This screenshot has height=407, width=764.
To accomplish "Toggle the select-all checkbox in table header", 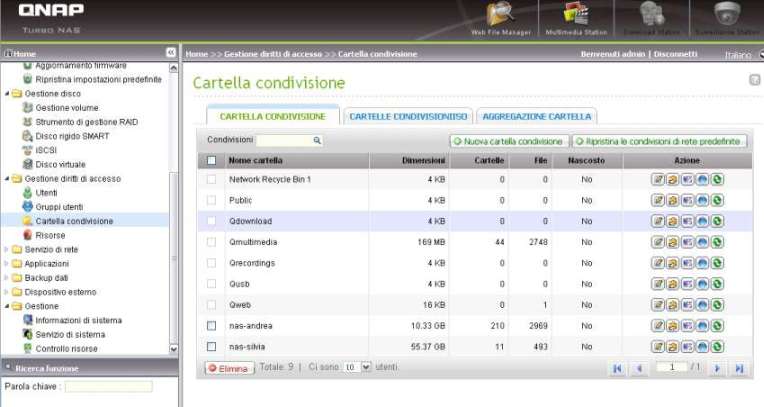I will (211, 160).
